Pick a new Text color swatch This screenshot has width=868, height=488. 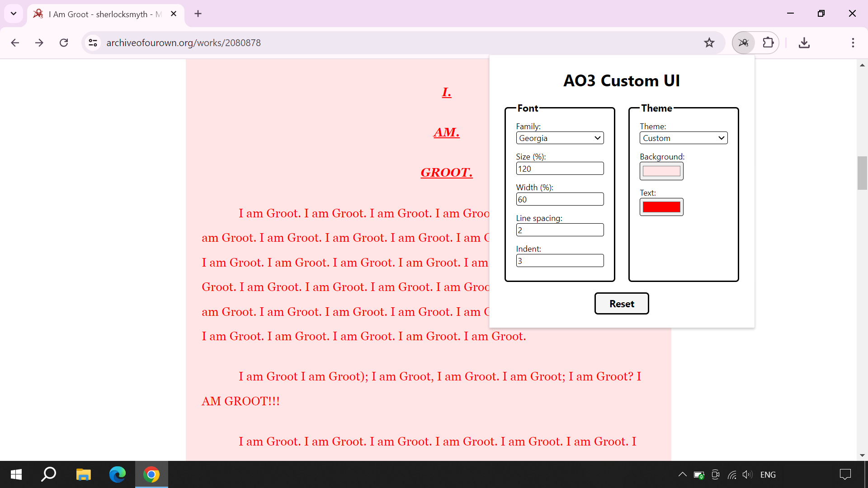point(661,206)
